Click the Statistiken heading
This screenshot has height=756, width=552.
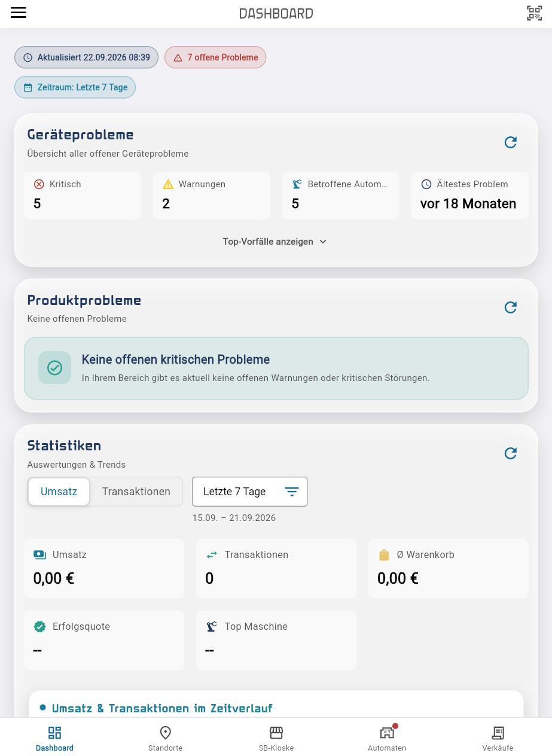point(65,446)
